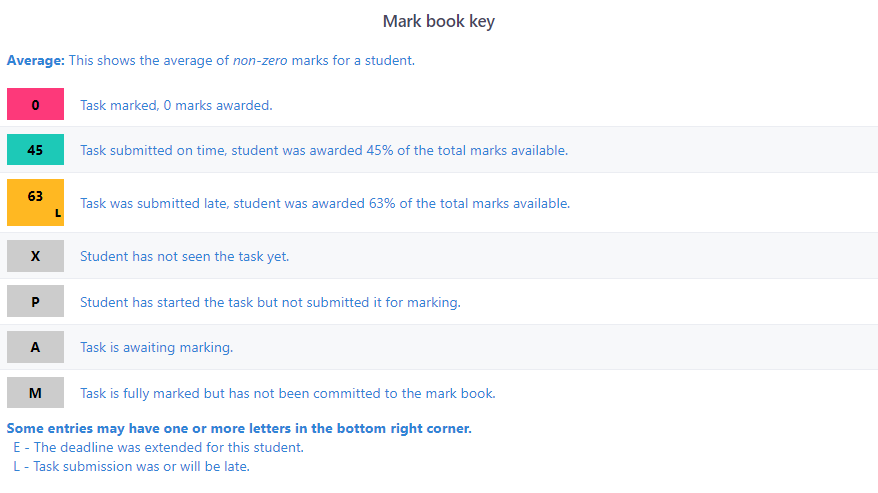
Task: Click the L late submission line
Action: pos(132,467)
